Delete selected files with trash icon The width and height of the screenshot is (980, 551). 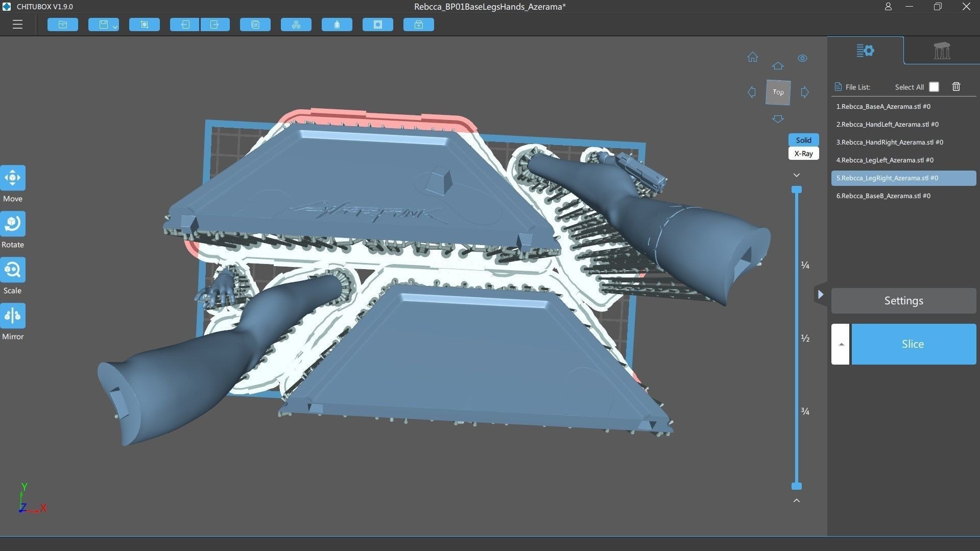pos(956,87)
